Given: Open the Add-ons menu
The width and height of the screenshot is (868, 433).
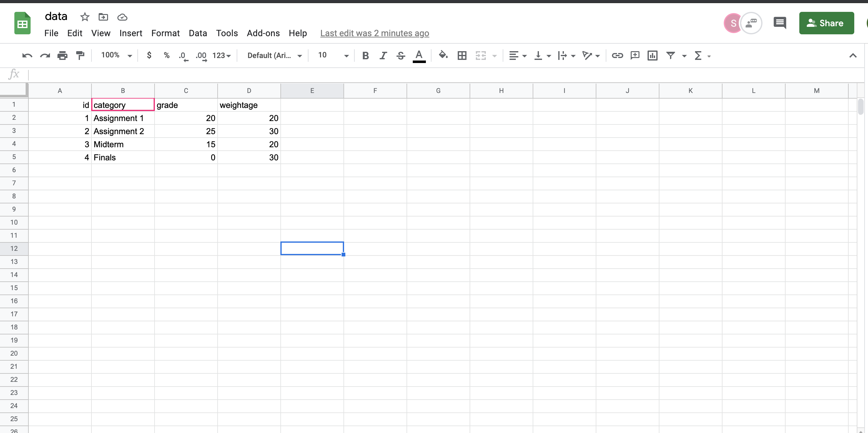Looking at the screenshot, I should click(263, 33).
